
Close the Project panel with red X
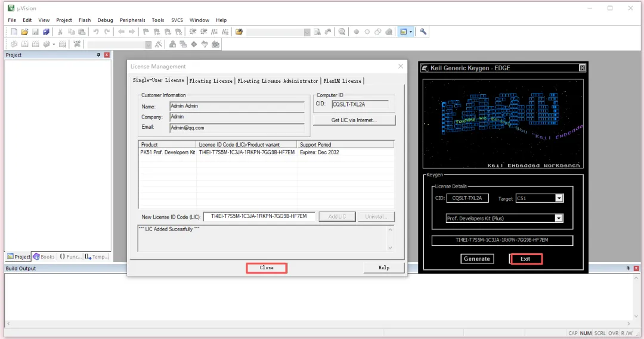(107, 55)
